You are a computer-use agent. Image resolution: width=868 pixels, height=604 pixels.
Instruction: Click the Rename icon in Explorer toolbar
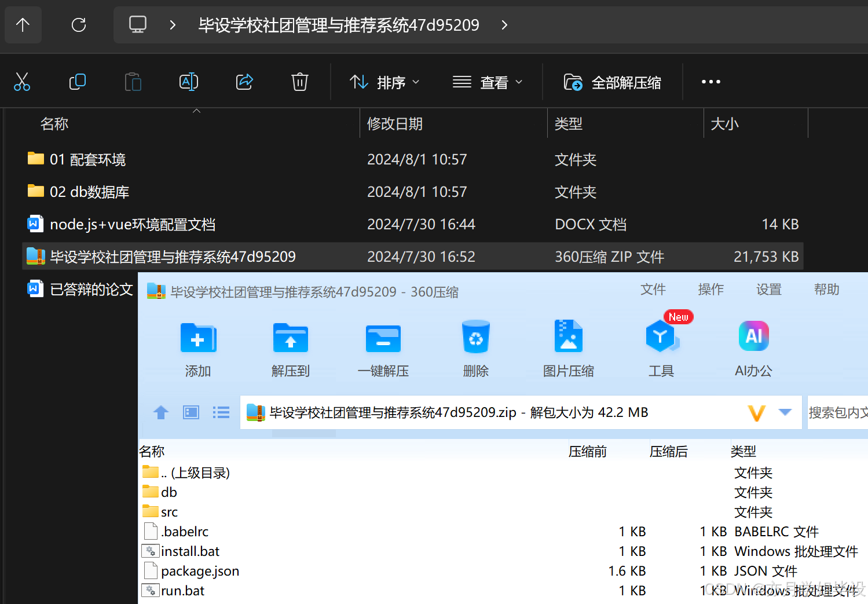pos(189,82)
